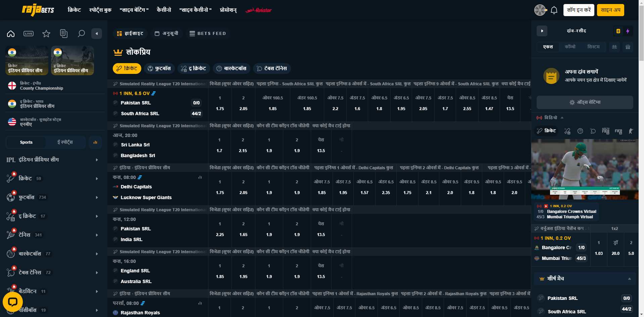The height and width of the screenshot is (317, 644).
Task: Open the Aviator game logo
Action: (258, 10)
